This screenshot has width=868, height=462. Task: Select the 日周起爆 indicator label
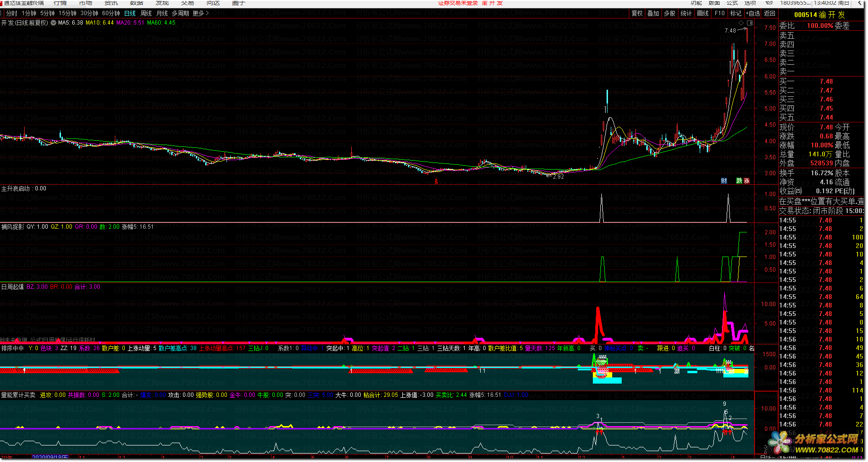click(x=12, y=287)
